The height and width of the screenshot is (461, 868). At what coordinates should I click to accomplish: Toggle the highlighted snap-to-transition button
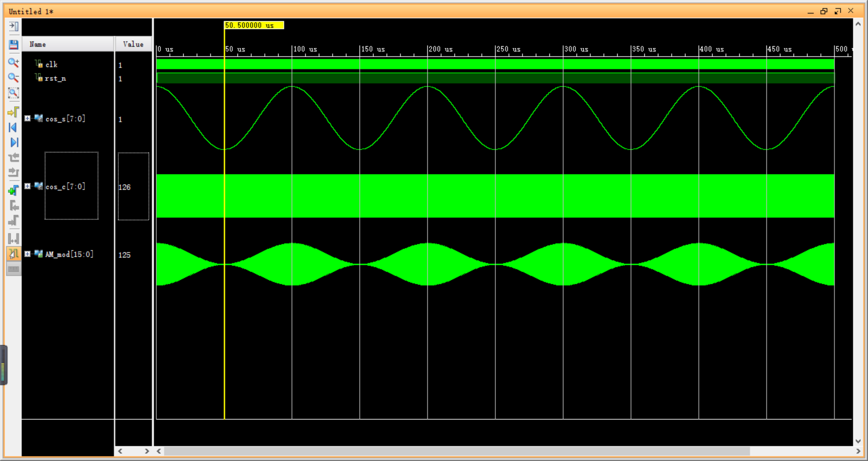[14, 254]
